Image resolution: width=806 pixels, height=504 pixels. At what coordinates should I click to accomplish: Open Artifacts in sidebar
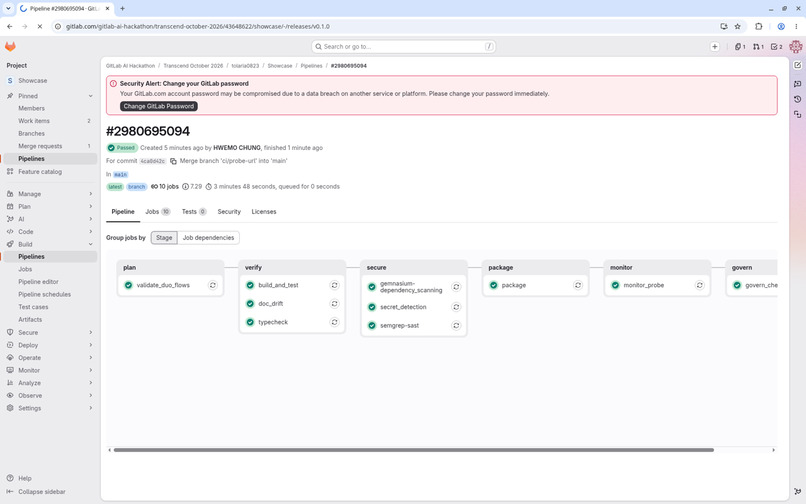click(30, 319)
